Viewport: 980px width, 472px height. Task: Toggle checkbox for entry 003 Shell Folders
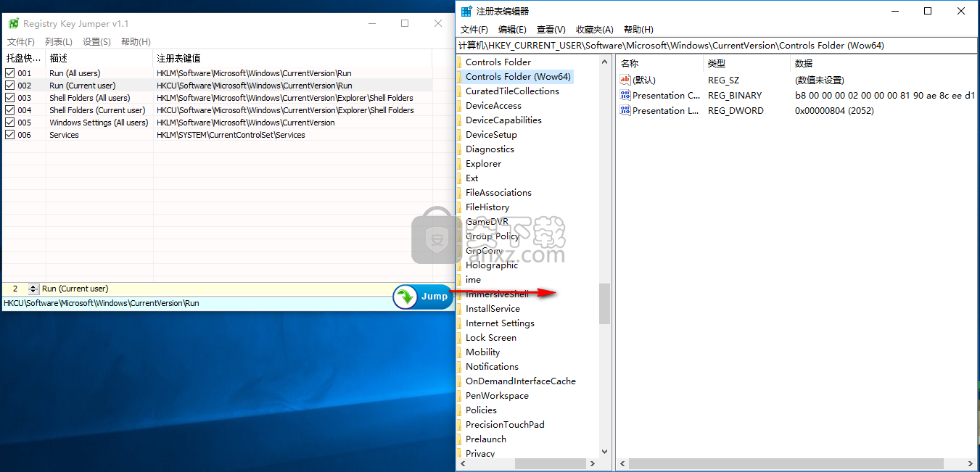(x=9, y=98)
